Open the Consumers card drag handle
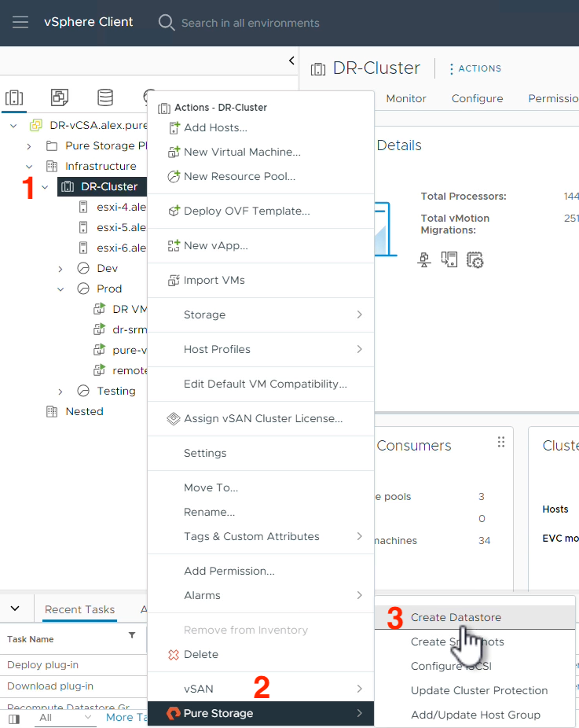This screenshot has height=728, width=579. tap(501, 442)
